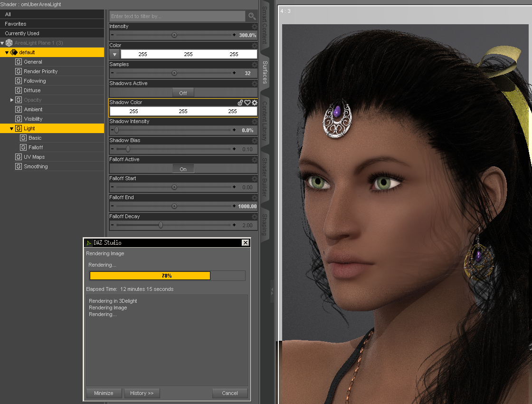The height and width of the screenshot is (404, 532).
Task: Click the Intensity 300.0% value field
Action: [x=247, y=35]
